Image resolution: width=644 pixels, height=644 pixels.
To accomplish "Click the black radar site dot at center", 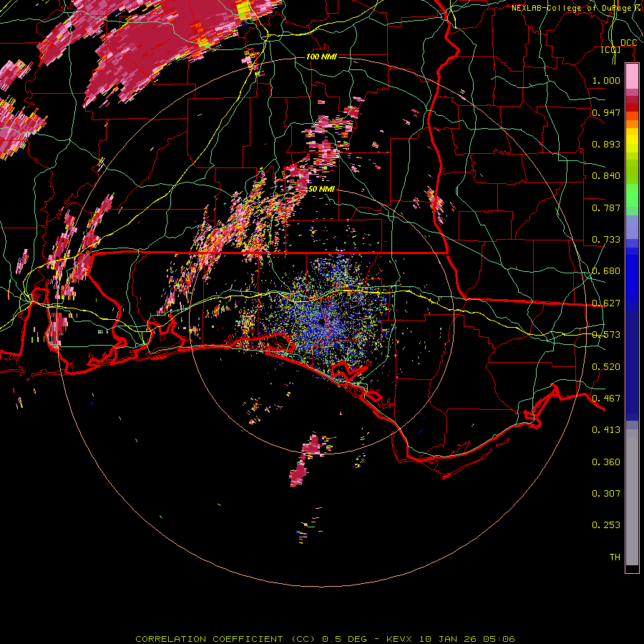I will pos(321,322).
